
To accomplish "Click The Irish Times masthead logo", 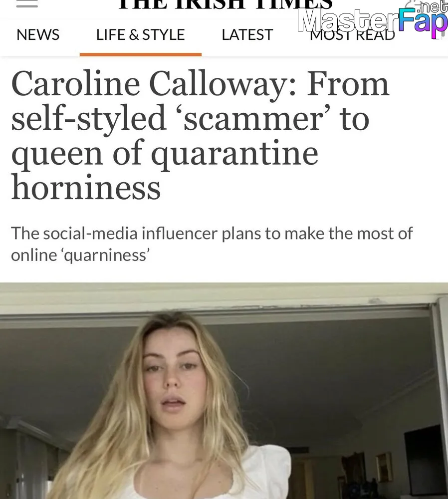I will [225, 4].
